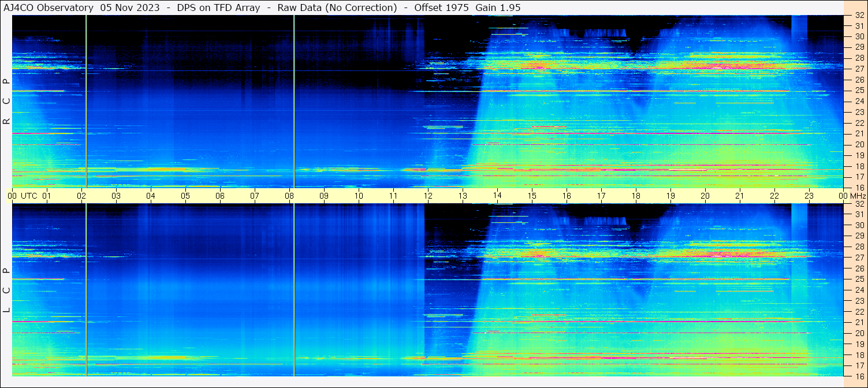Screen dimensions: 868x388
Task: Click the 27 MHz label of RCP panel
Action: [859, 69]
